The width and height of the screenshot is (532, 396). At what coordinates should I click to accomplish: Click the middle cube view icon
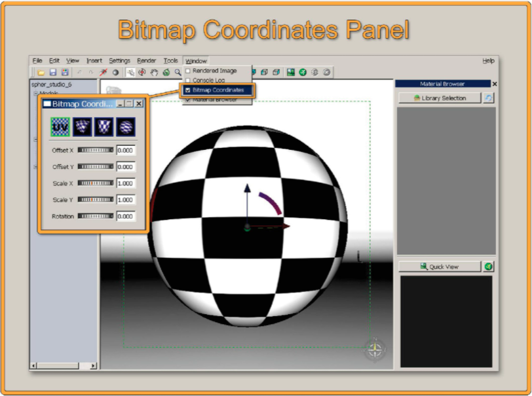tap(264, 72)
